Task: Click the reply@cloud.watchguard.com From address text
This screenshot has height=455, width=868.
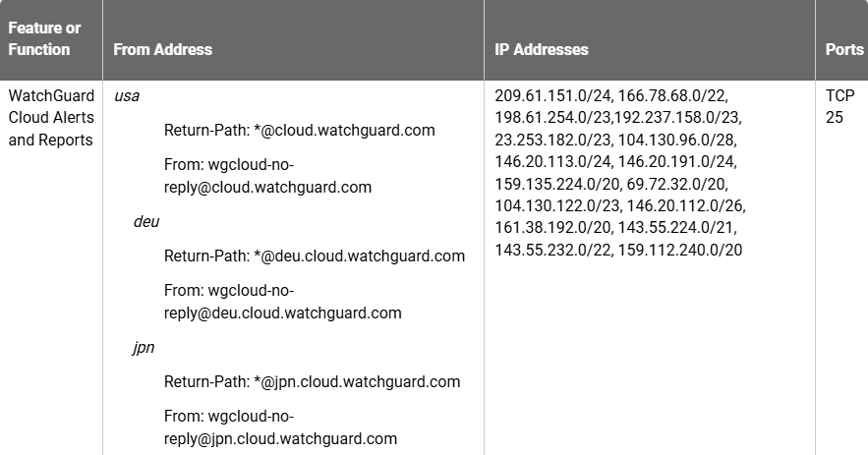Action: click(x=267, y=187)
